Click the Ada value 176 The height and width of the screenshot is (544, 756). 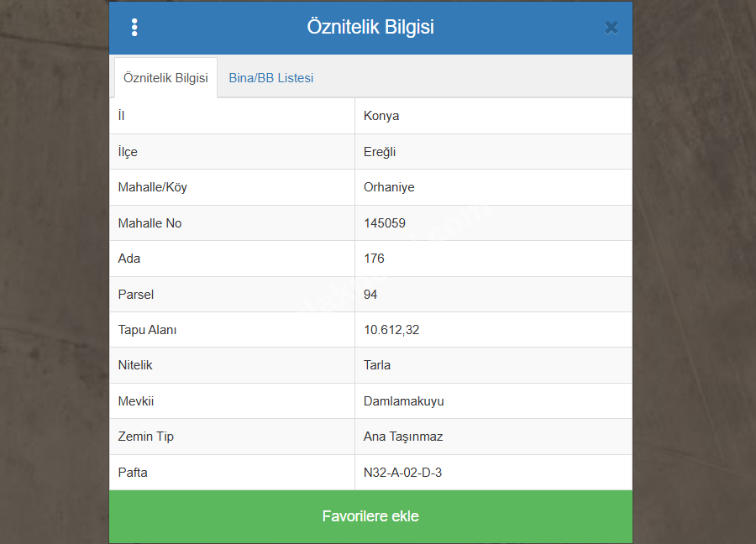point(374,259)
